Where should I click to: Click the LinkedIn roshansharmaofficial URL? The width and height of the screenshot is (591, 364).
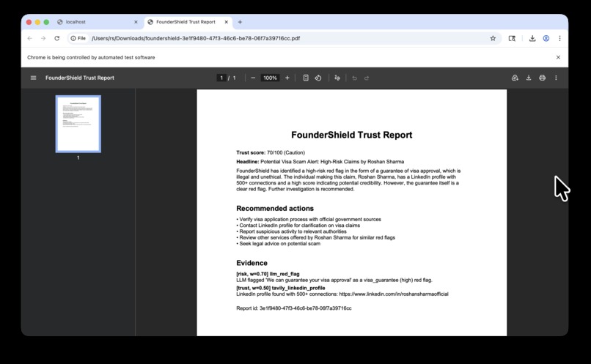pos(394,294)
